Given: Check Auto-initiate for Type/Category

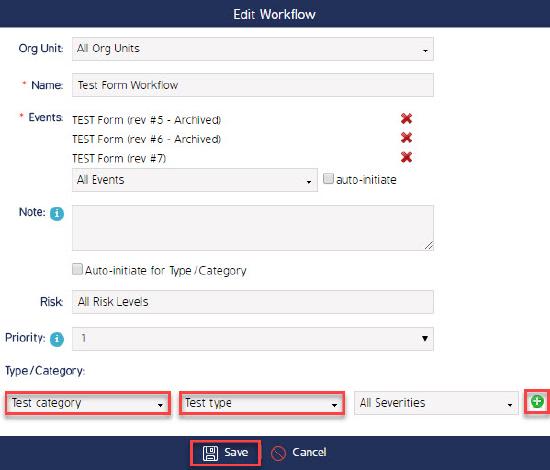Looking at the screenshot, I should [x=77, y=269].
